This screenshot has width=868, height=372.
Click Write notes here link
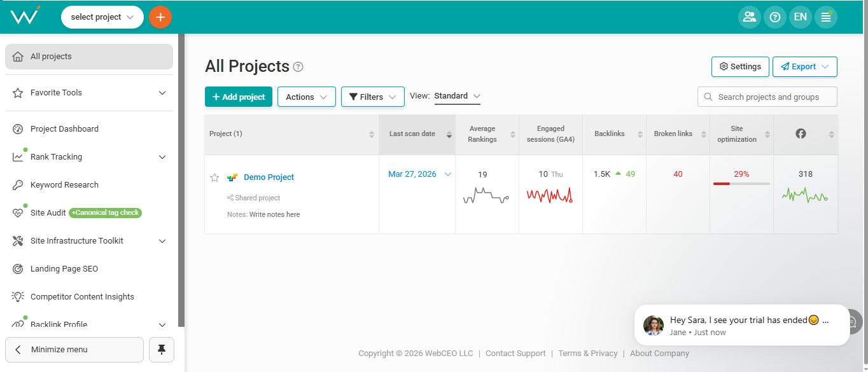pos(274,215)
